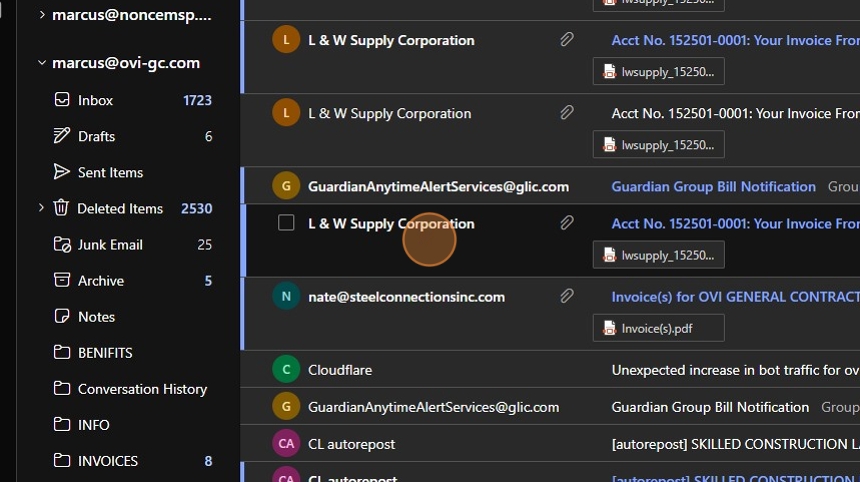This screenshot has height=482, width=860.
Task: Open the Invoice(s).pdf attachment
Action: coord(658,328)
